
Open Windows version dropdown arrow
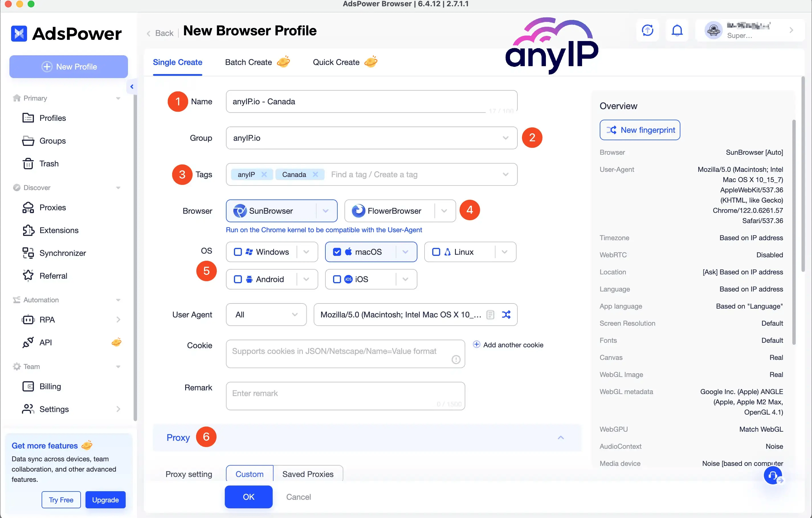pyautogui.click(x=306, y=252)
